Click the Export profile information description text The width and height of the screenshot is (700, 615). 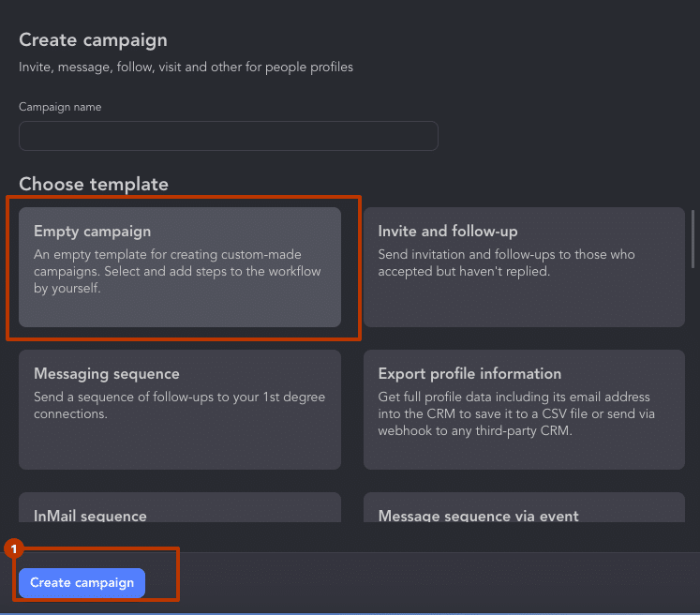click(514, 413)
